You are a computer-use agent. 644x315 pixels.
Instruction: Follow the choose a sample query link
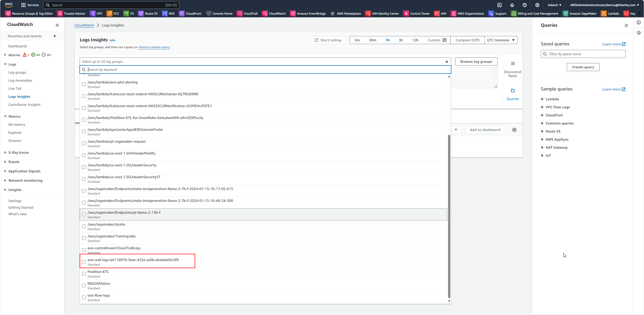[154, 47]
